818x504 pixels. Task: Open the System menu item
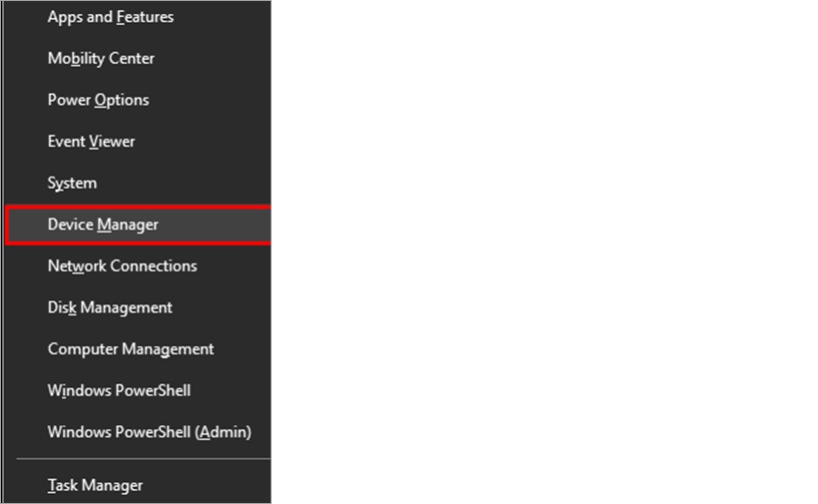(x=138, y=184)
